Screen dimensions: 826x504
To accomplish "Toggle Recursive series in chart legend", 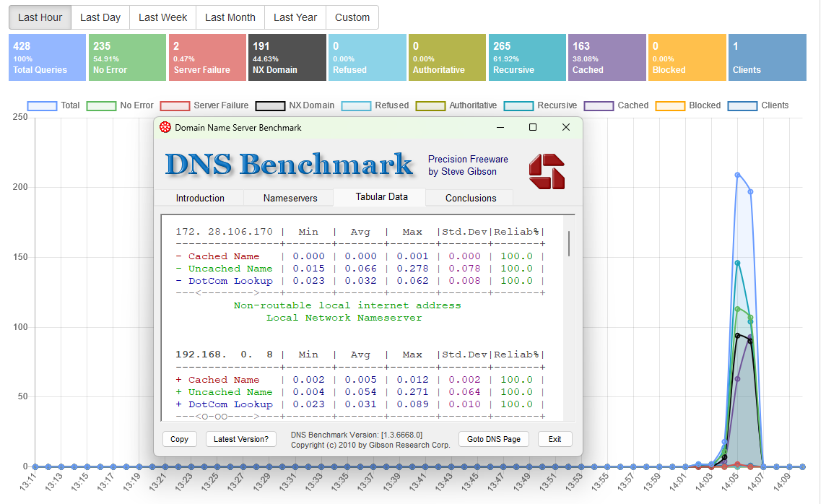I will [541, 105].
